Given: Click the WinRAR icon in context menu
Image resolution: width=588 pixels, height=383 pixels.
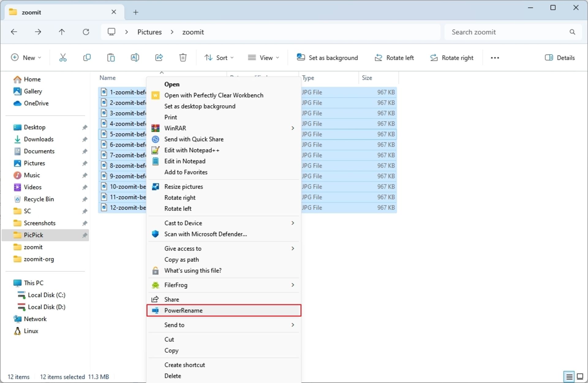Looking at the screenshot, I should [x=156, y=128].
